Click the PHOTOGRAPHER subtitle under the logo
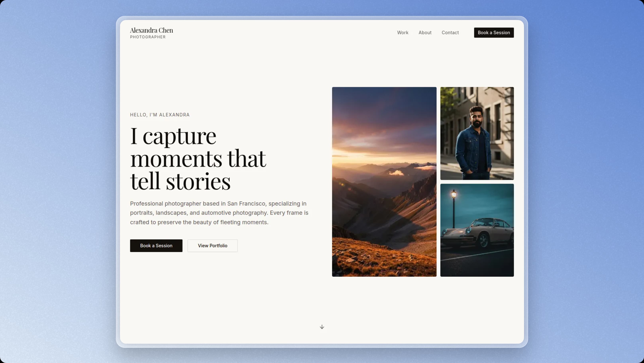This screenshot has height=363, width=644. [148, 37]
